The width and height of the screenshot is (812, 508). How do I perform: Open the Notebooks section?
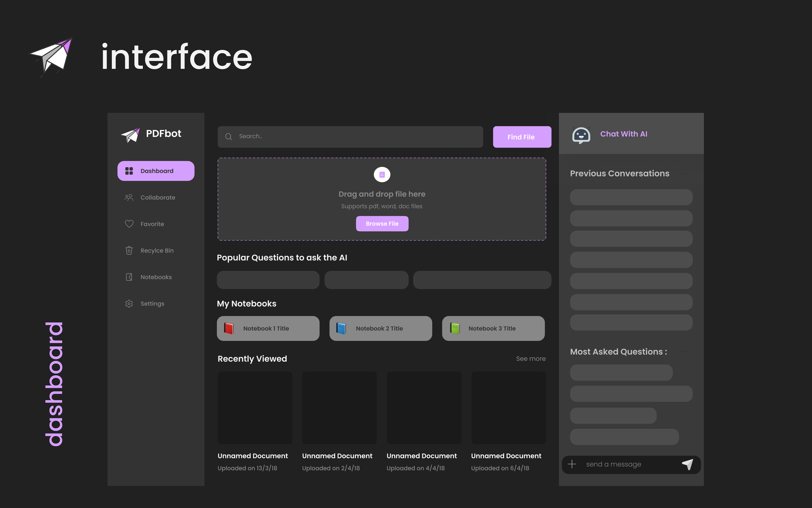(x=156, y=277)
